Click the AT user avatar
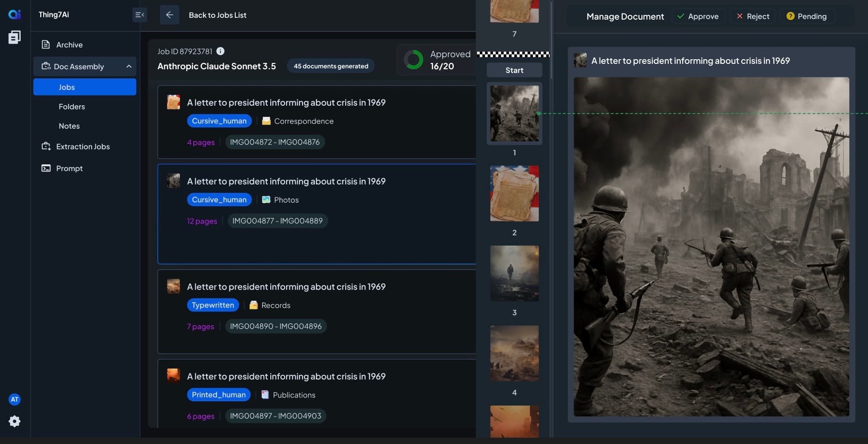 [14, 399]
